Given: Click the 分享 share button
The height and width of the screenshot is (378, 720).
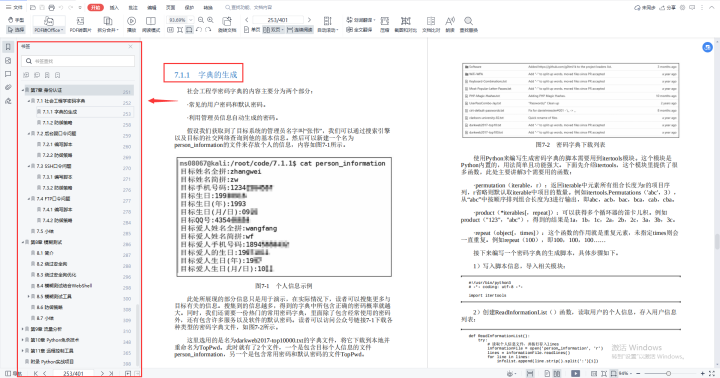Looking at the screenshot, I should click(668, 7).
